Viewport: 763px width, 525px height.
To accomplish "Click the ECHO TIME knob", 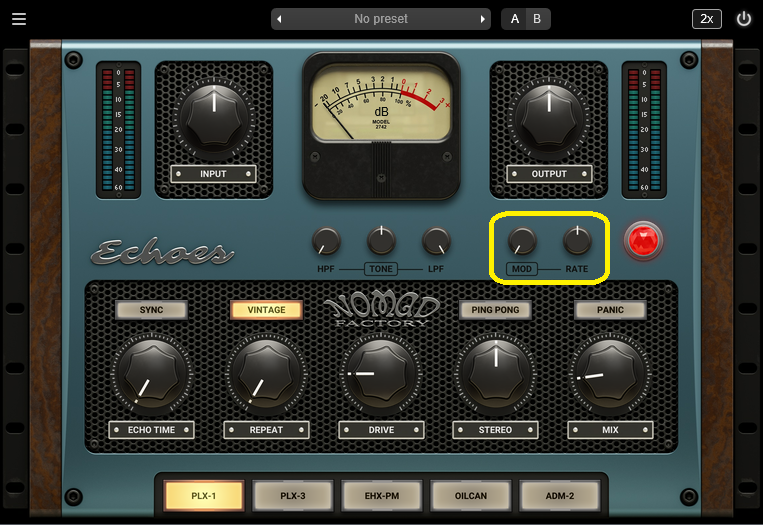I will point(152,375).
